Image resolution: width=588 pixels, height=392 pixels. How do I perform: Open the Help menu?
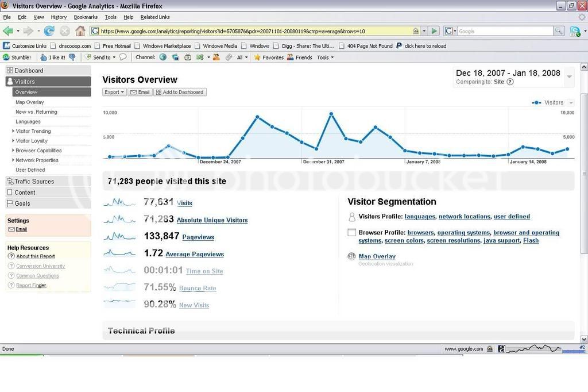coord(128,17)
